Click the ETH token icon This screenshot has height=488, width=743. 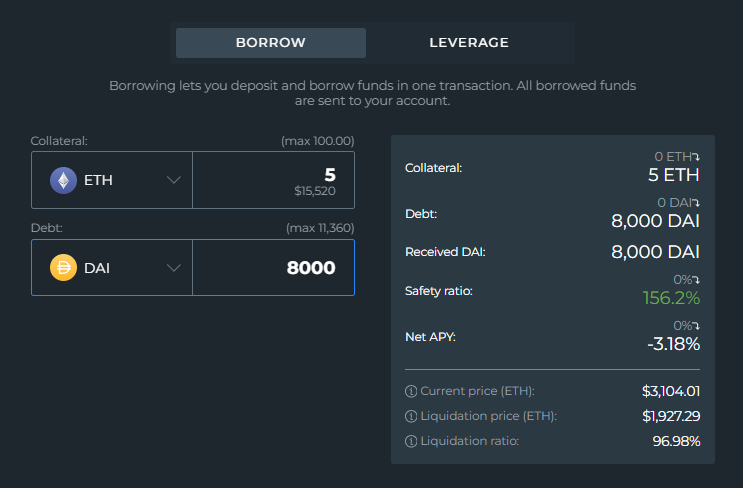pos(64,180)
